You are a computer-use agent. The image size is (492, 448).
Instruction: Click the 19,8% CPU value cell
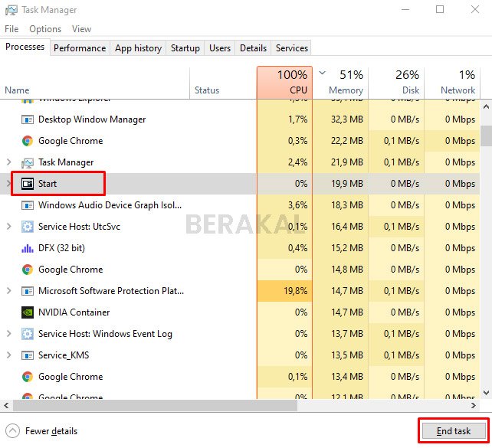click(284, 291)
